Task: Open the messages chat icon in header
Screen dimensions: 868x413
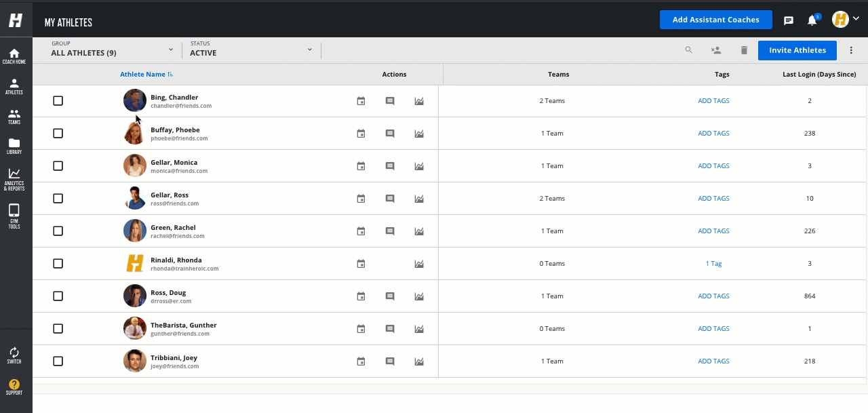Action: point(789,20)
